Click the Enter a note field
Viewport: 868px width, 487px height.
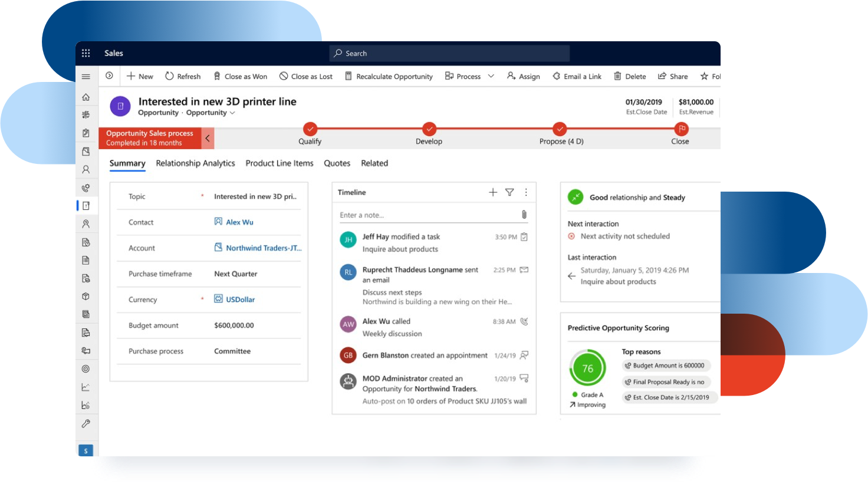(428, 215)
